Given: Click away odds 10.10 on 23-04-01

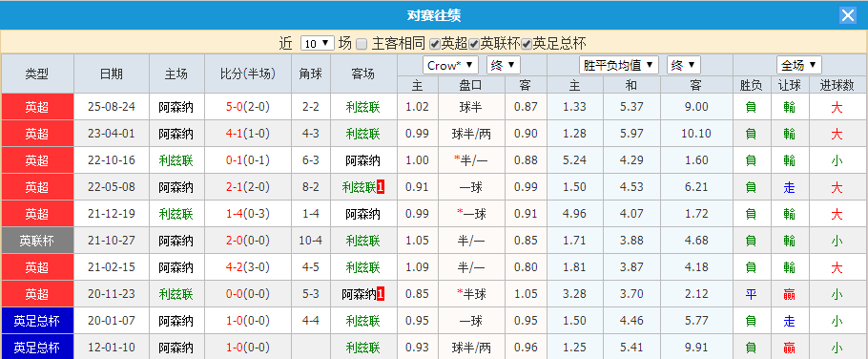Looking at the screenshot, I should tap(696, 134).
